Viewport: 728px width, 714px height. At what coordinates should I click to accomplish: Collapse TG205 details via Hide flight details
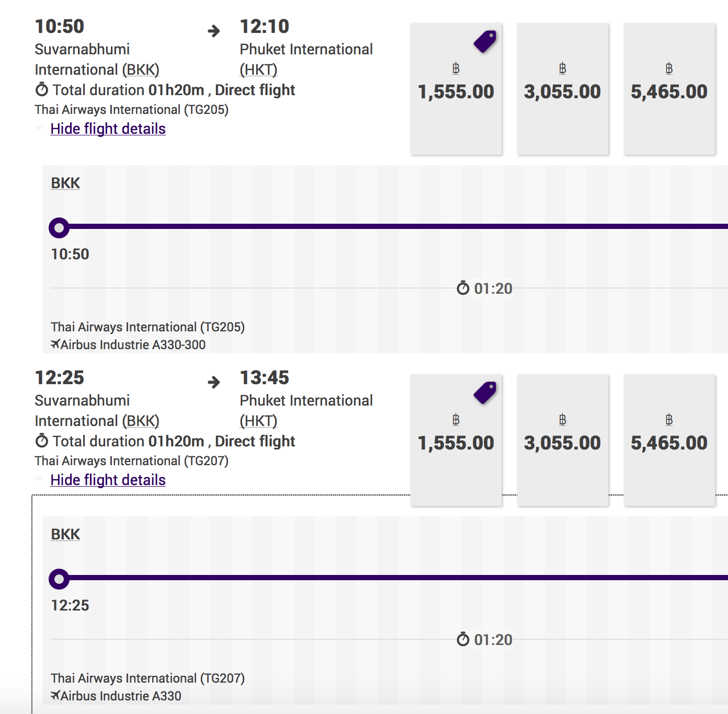108,129
